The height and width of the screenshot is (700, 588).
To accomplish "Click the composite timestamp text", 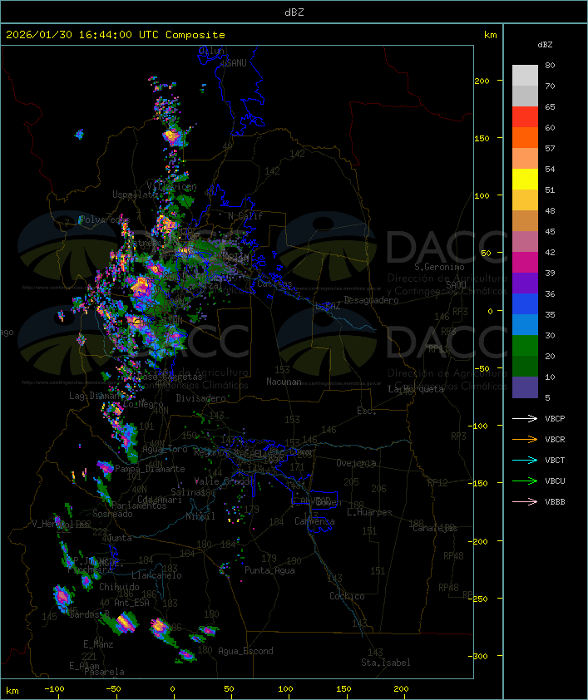I will pyautogui.click(x=116, y=35).
